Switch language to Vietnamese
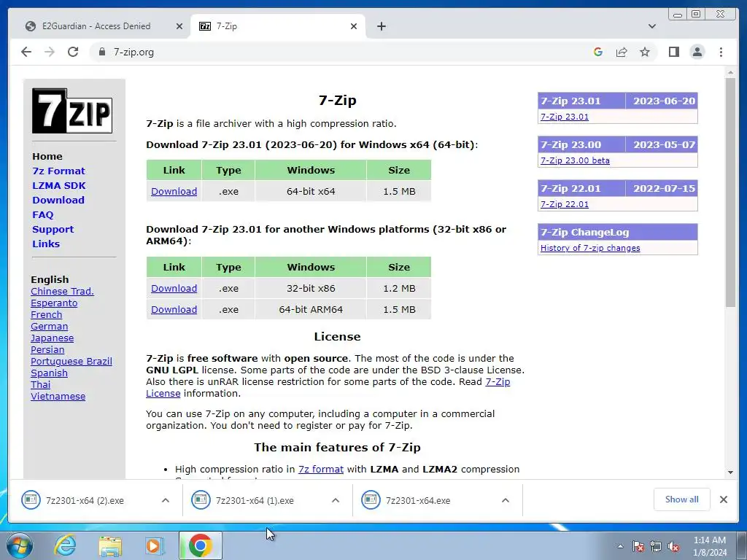 (58, 396)
